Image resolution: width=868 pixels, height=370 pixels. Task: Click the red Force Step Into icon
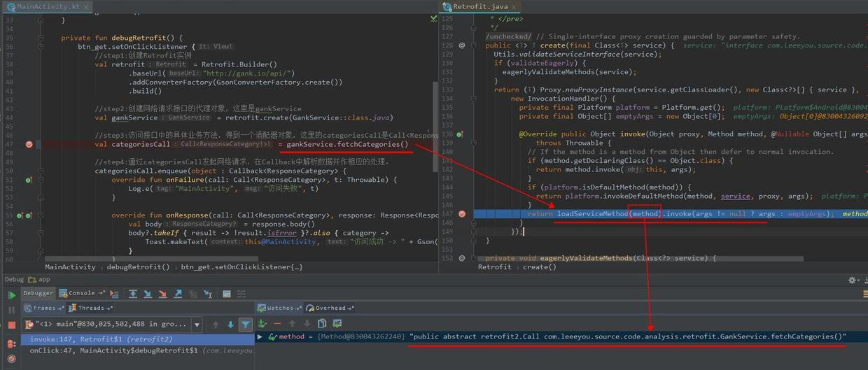tap(162, 294)
